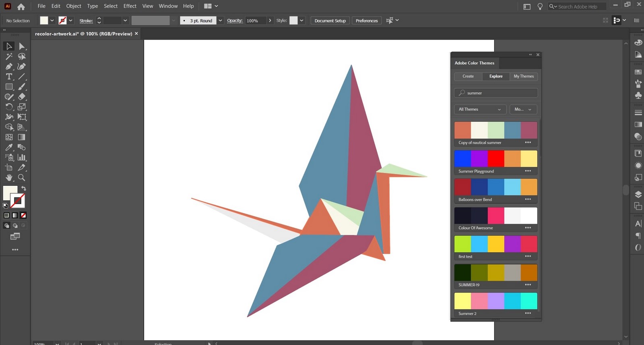Viewport: 644px width, 345px height.
Task: Select the Shaper tool
Action: point(9,97)
